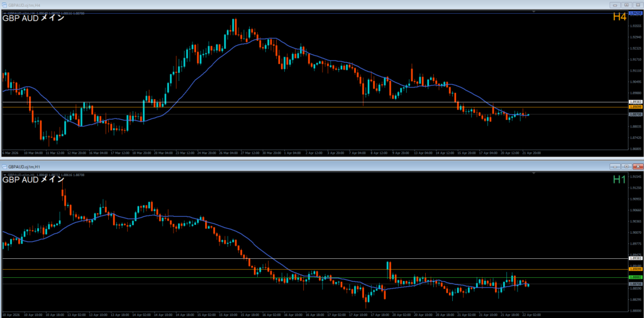
Task: Click the orange 1.89099 price tag on H1 chart
Action: point(635,269)
